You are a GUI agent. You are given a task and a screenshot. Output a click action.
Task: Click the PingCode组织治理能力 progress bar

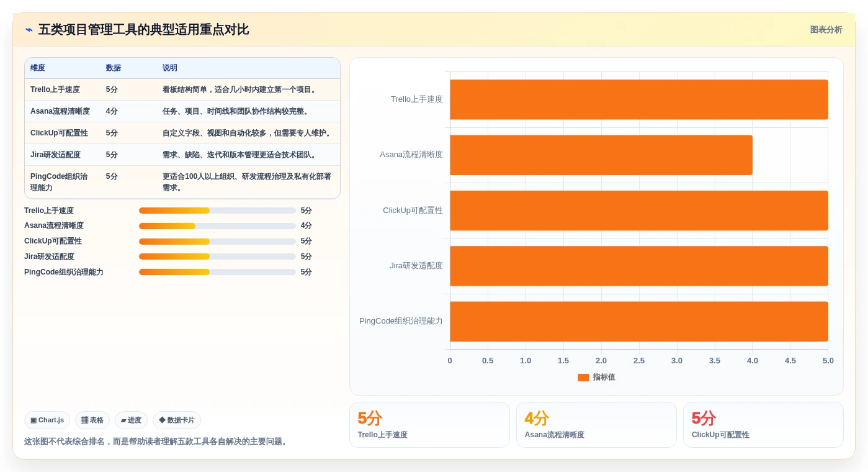coord(217,272)
